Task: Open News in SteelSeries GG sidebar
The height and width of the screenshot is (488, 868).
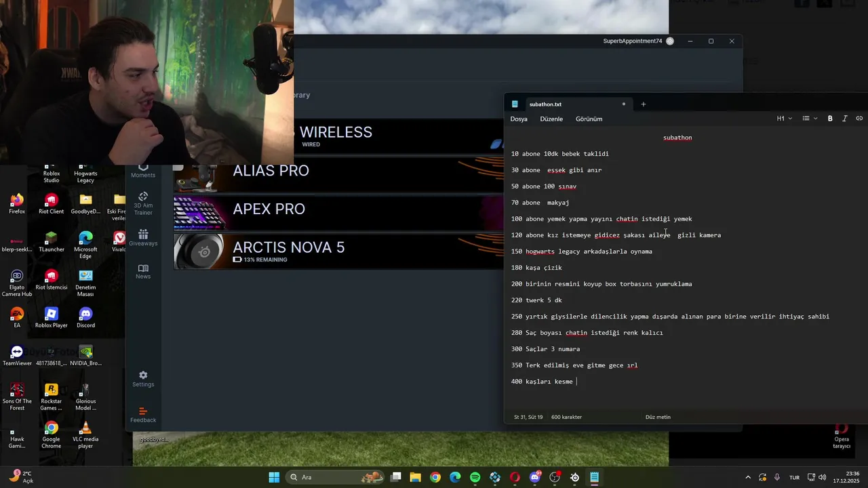Action: 143,271
